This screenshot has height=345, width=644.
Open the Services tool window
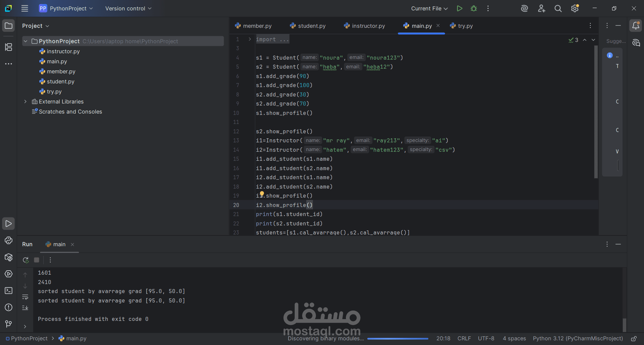9,274
